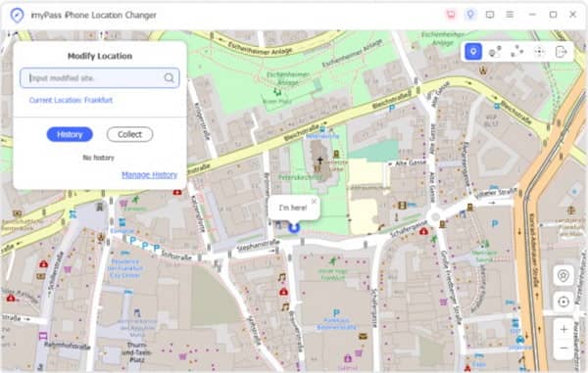Activate the joystick mode icon
Image resolution: width=588 pixels, height=373 pixels.
[x=539, y=51]
